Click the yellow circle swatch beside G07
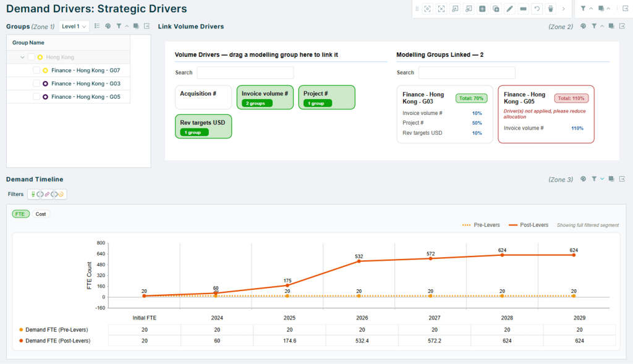This screenshot has height=364, width=633. (x=45, y=70)
